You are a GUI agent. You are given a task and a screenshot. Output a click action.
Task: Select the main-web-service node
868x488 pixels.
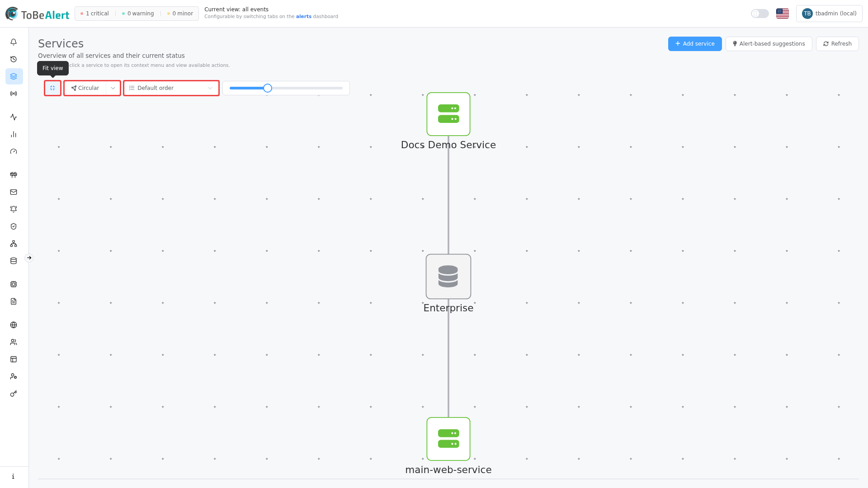pos(448,439)
